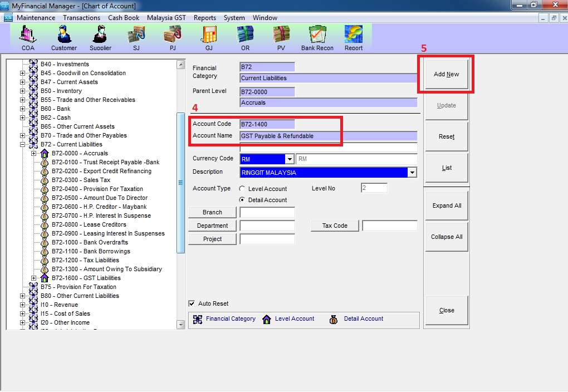568x392 pixels.
Task: Click the Add New button
Action: pyautogui.click(x=446, y=74)
